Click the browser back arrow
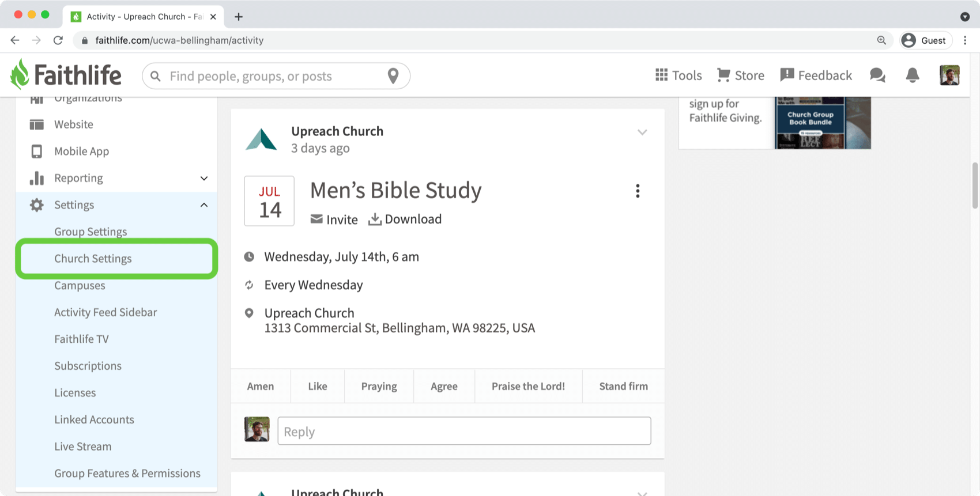This screenshot has width=980, height=496. coord(15,40)
